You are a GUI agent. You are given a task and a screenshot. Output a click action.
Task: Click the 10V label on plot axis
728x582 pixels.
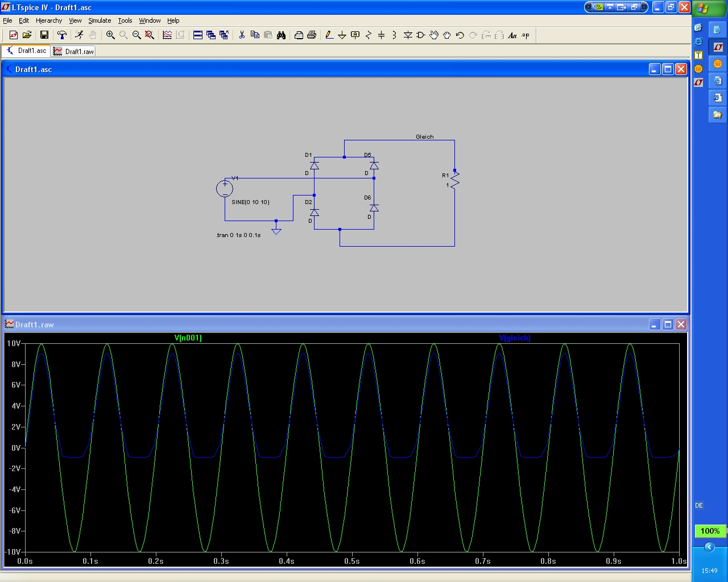13,343
